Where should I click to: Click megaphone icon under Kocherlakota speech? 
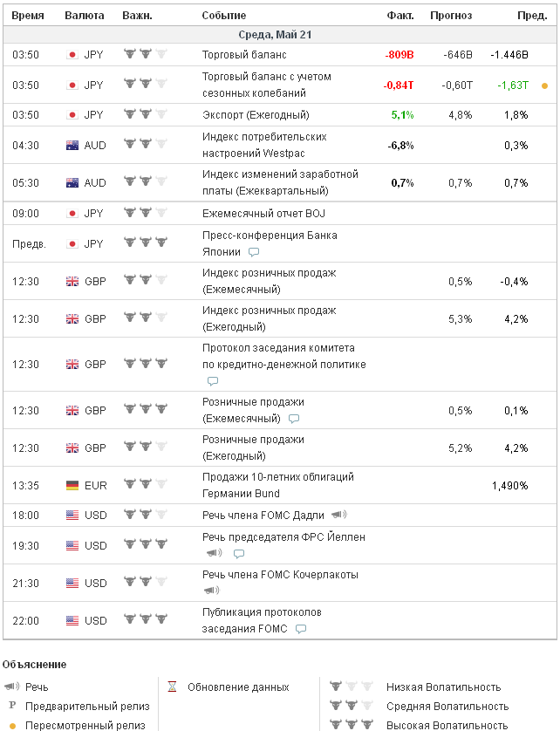click(212, 591)
